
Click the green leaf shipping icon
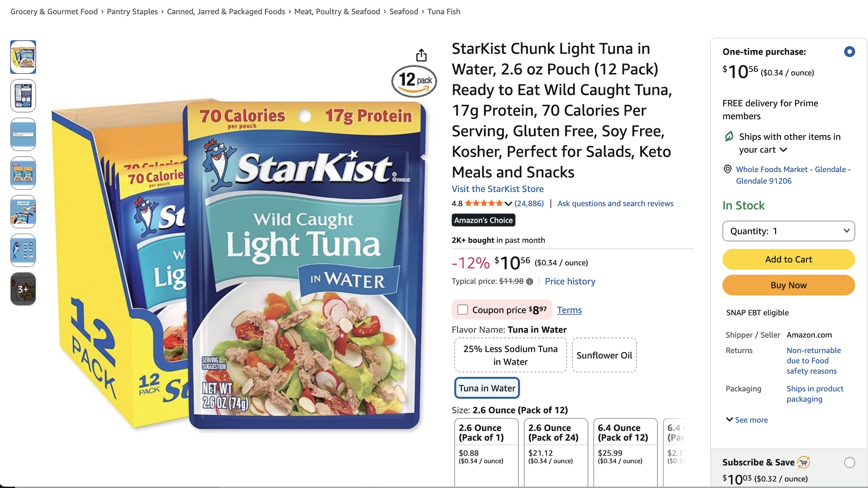click(729, 137)
